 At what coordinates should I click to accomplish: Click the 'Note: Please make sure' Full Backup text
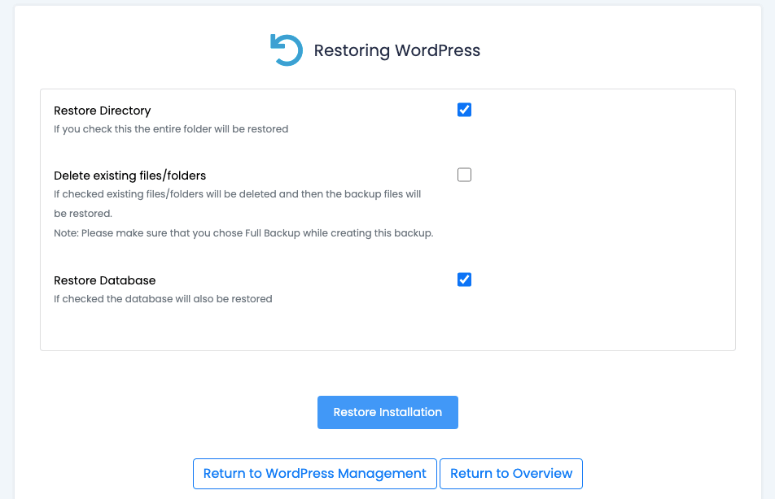click(244, 233)
